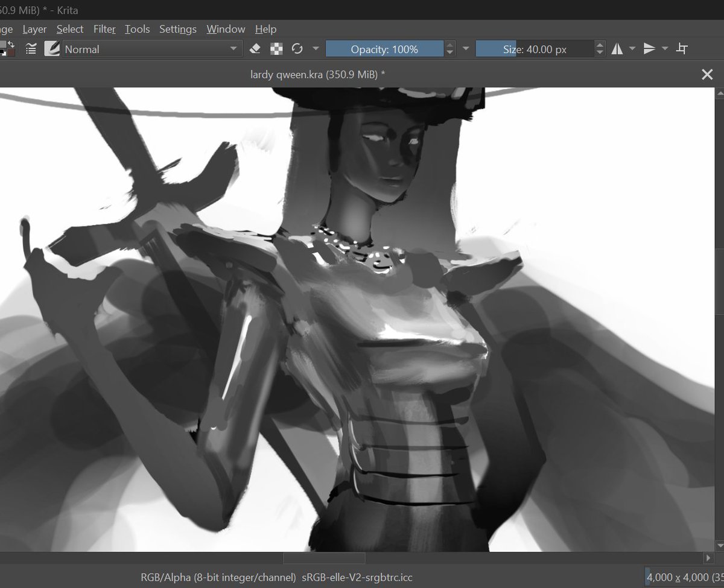The image size is (724, 588).
Task: Open the horizontal mirror options dropdown
Action: click(631, 48)
